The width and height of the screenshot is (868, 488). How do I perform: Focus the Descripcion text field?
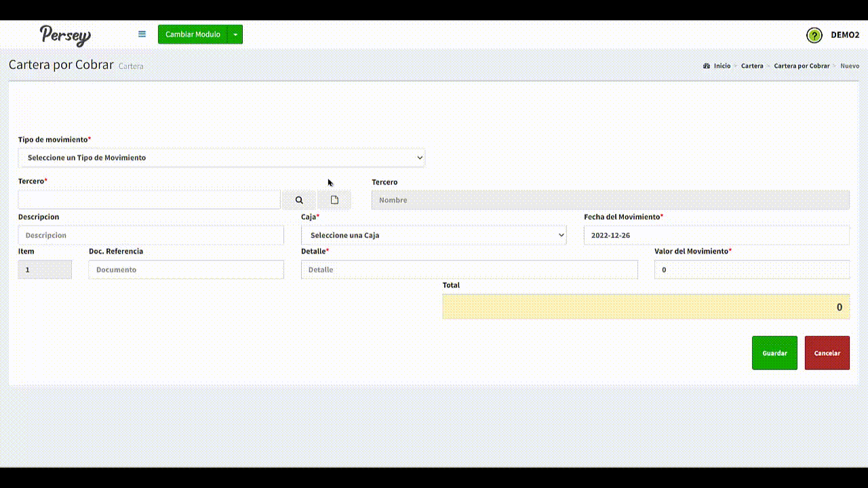tap(151, 235)
